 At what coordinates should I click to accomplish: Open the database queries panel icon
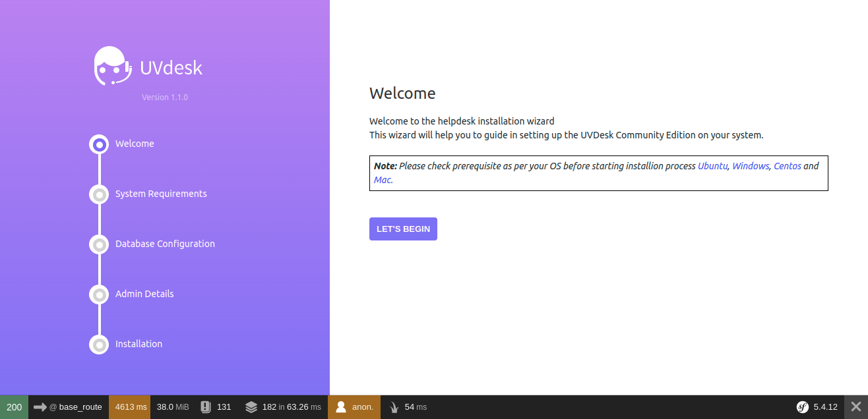click(251, 406)
